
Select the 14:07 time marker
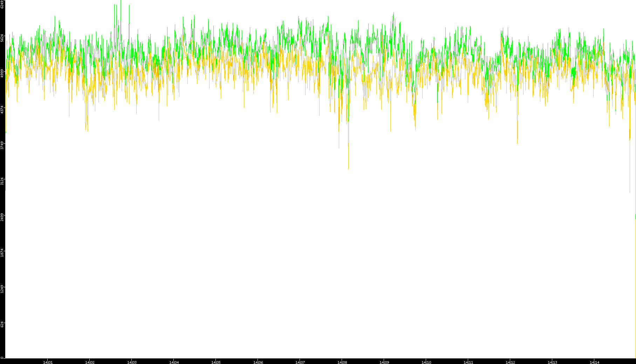pos(300,362)
